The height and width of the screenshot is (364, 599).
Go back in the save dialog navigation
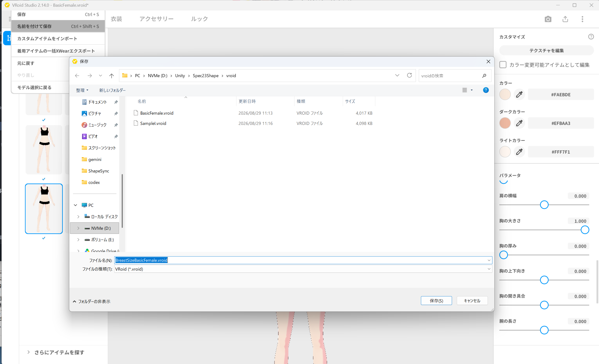coord(77,75)
